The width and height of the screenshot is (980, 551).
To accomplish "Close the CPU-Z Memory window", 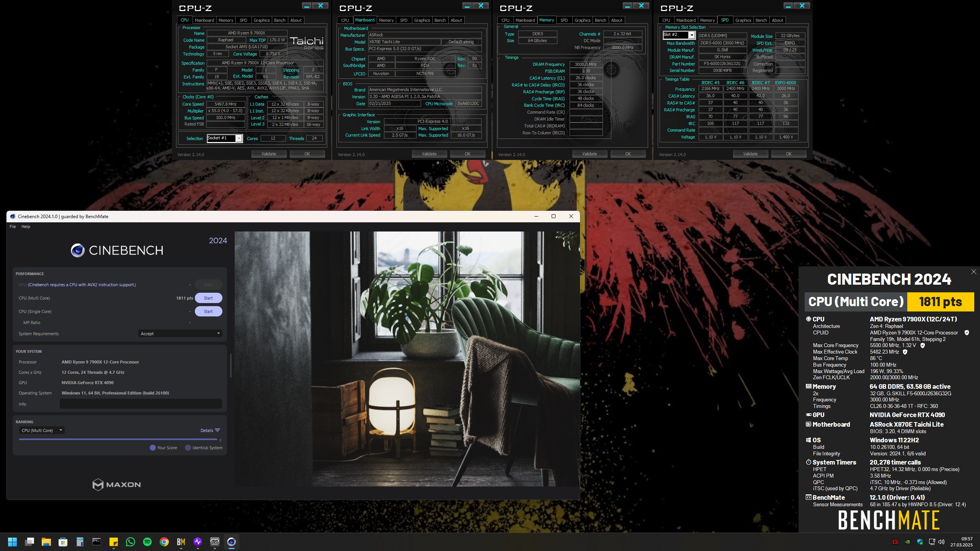I will point(641,6).
